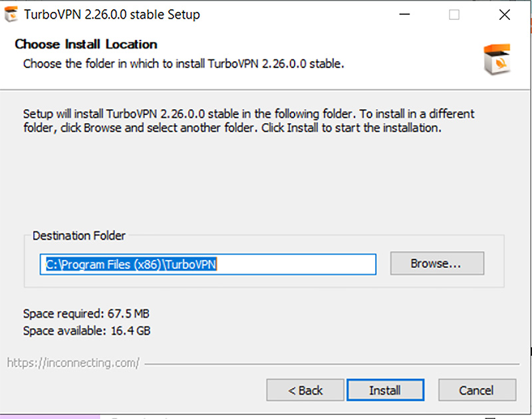Go to previous step with < Back
Screen dimensions: 532x419
[x=305, y=390]
